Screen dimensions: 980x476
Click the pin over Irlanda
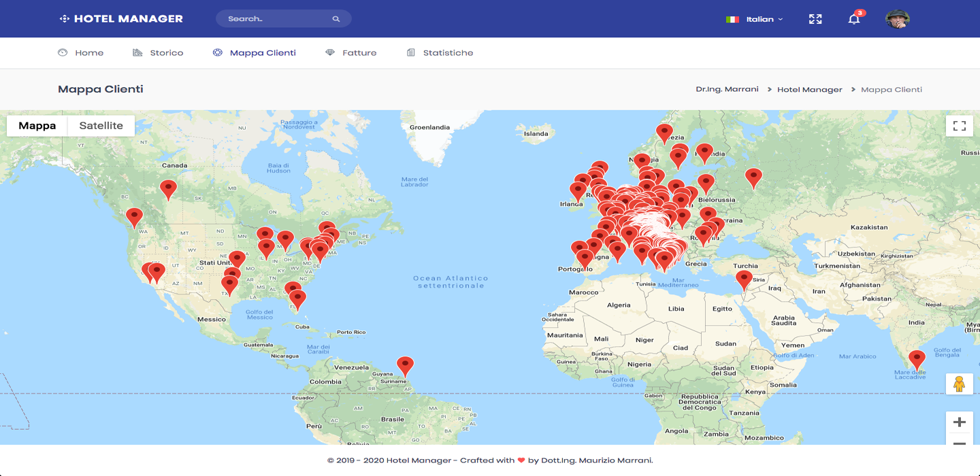tap(578, 192)
